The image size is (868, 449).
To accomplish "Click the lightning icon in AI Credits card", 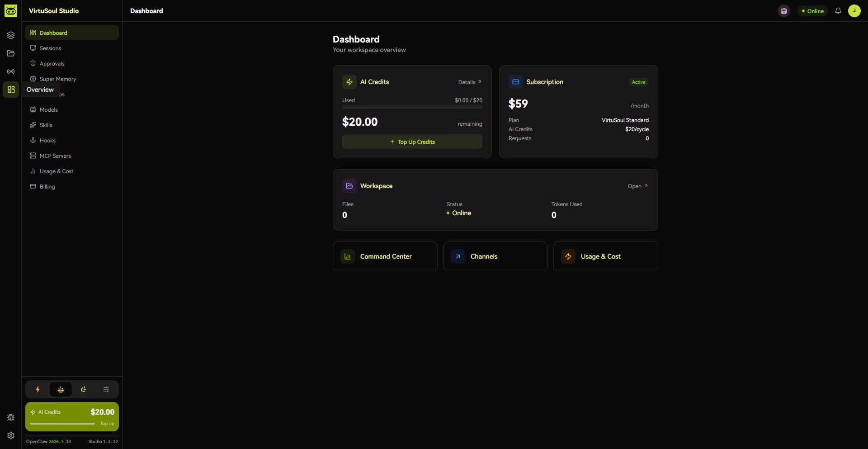I will 349,82.
